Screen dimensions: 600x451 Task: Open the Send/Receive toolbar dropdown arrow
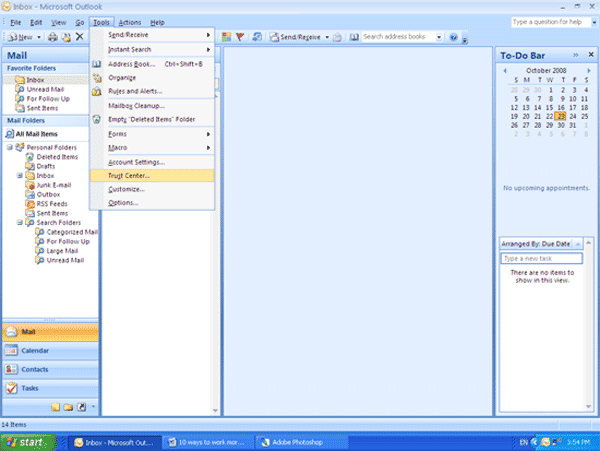point(327,37)
